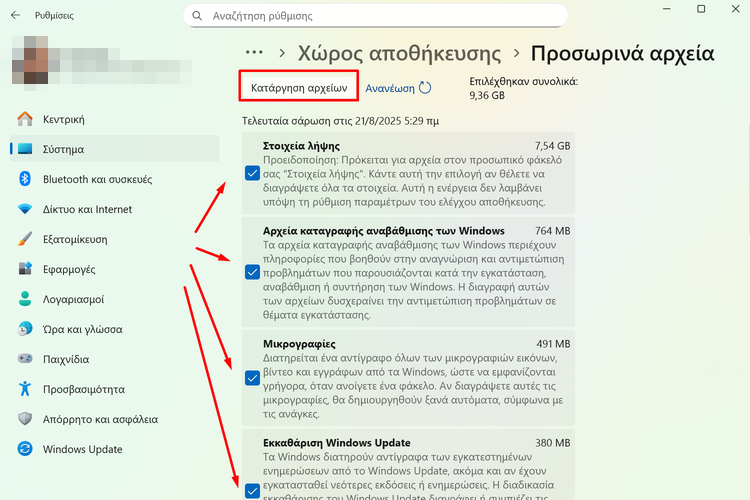Image resolution: width=750 pixels, height=500 pixels.
Task: Click the paintbrush icon for Εξατομίκευση
Action: click(x=25, y=239)
